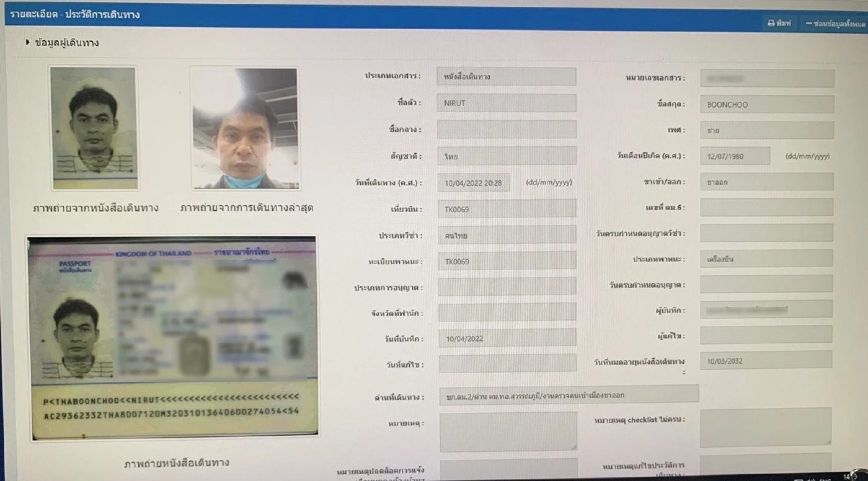This screenshot has width=868, height=481.
Task: Collapse the ข้อมูลผู้เดินทาง section arrow
Action: click(28, 43)
